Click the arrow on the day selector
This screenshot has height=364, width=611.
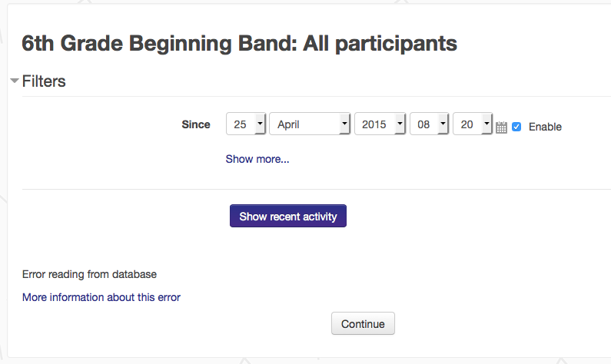pyautogui.click(x=261, y=124)
